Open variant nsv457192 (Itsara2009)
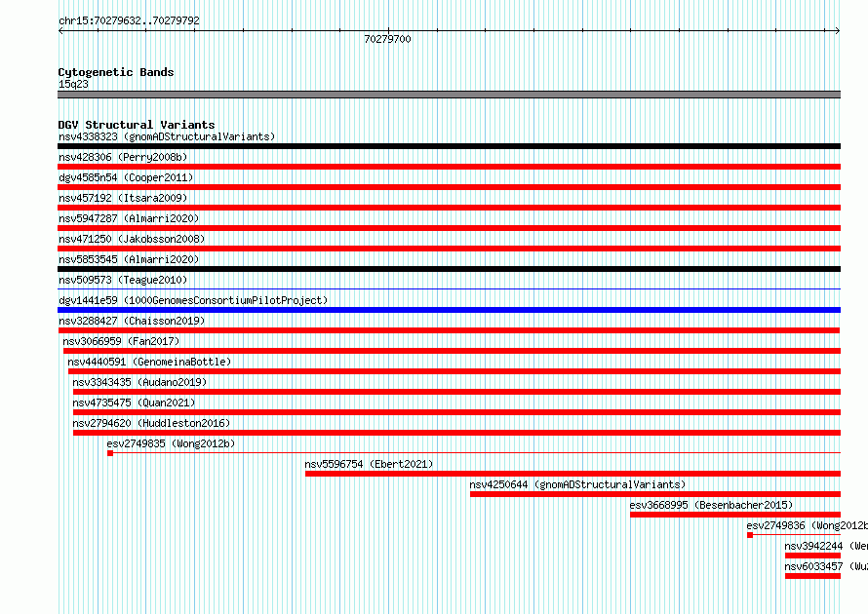The width and height of the screenshot is (868, 614). coord(123,198)
